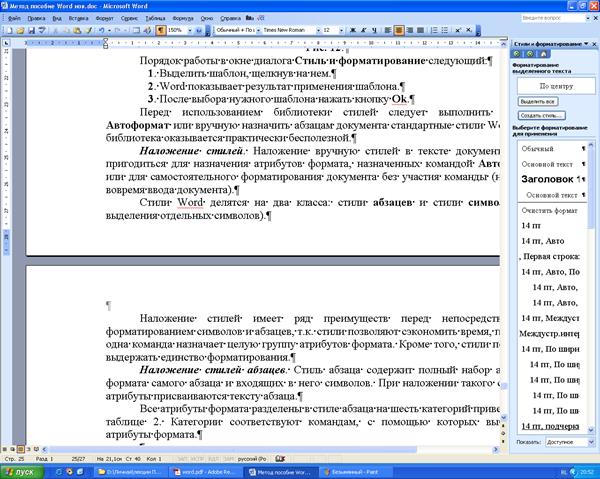This screenshot has width=600, height=479.
Task: Open the Вставка menu
Action: point(78,18)
